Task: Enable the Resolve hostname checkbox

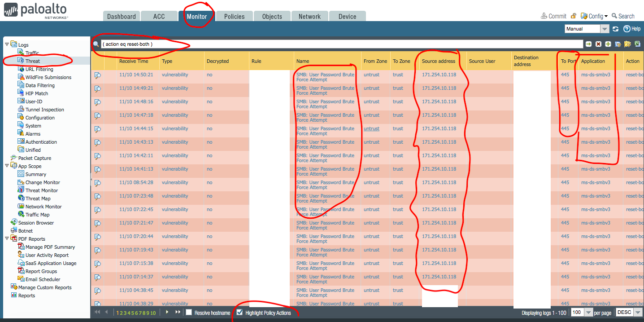Action: pyautogui.click(x=189, y=313)
